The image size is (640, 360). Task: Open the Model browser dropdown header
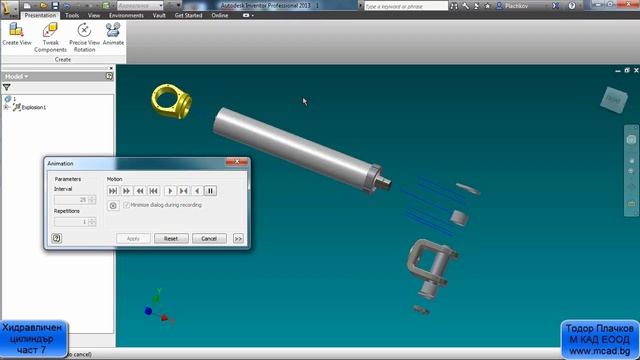pos(16,76)
